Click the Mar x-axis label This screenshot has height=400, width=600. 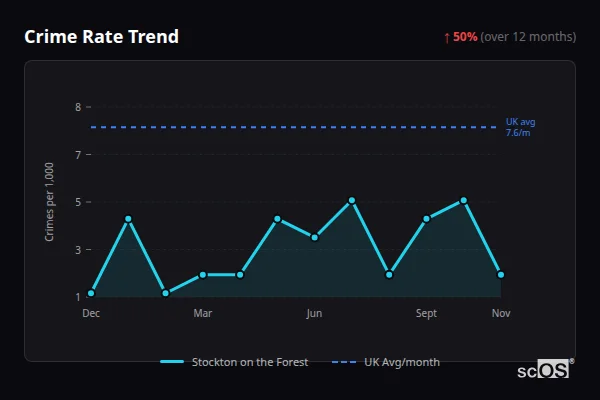(x=203, y=313)
